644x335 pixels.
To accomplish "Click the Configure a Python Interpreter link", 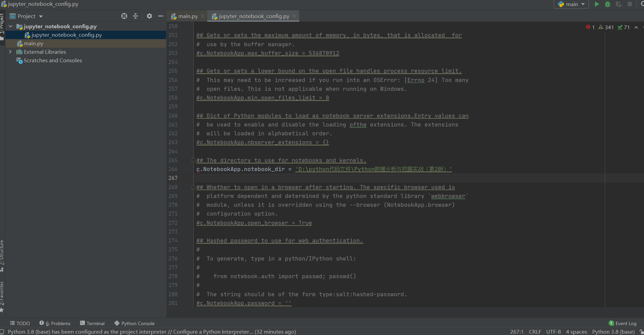I will tap(212, 332).
